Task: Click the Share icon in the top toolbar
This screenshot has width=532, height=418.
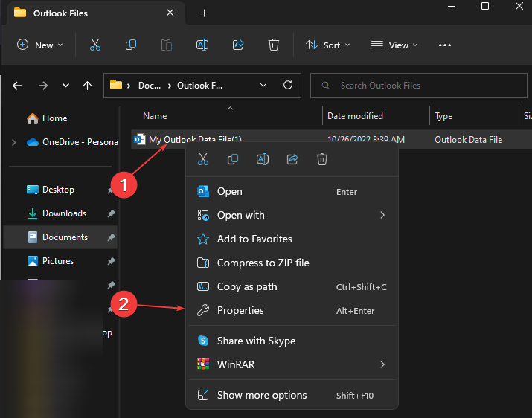Action: [x=238, y=45]
